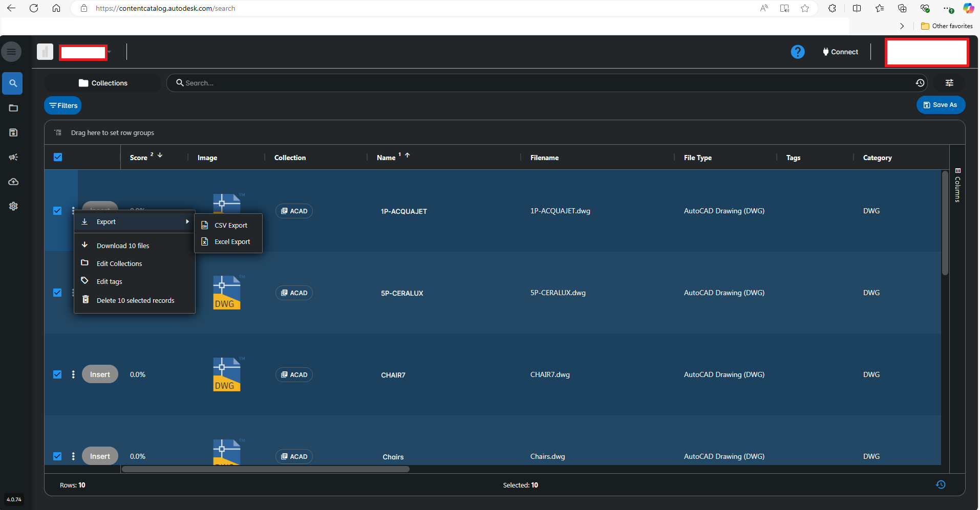
Task: Click the filename 5P-CERALUX.dwg
Action: [x=558, y=293]
